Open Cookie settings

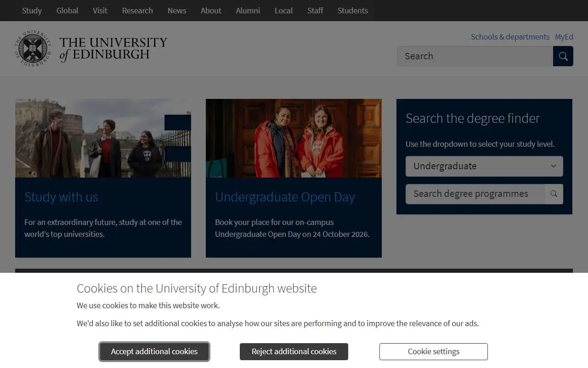coord(434,352)
